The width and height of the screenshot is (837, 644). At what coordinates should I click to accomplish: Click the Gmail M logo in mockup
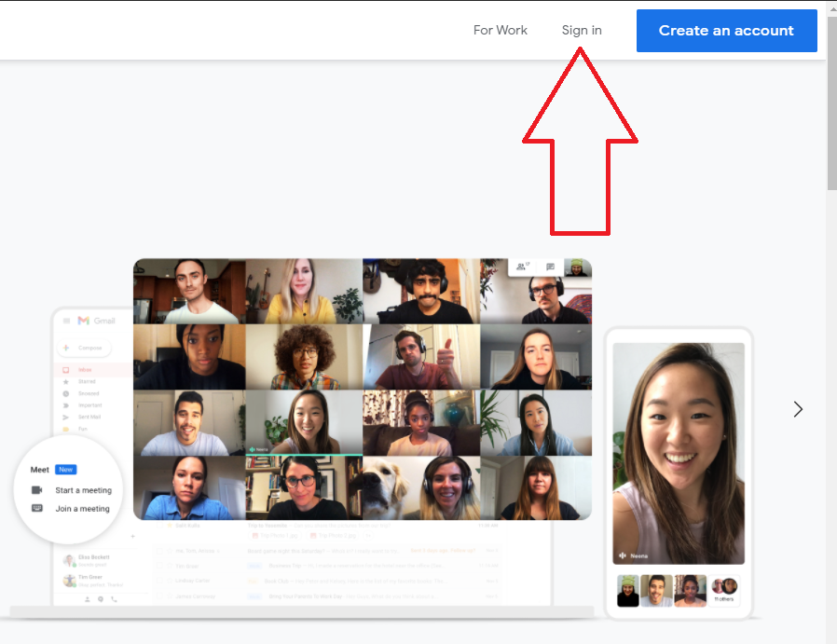pyautogui.click(x=83, y=321)
